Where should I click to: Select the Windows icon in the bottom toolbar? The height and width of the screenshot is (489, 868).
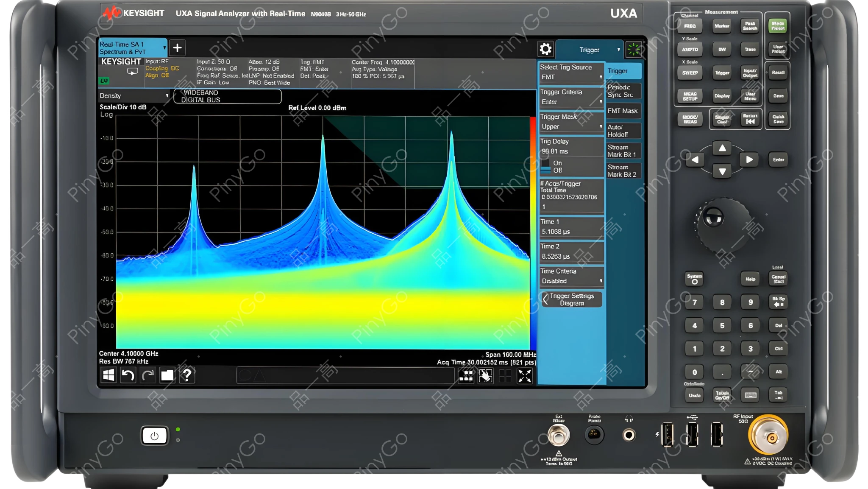[x=108, y=375]
